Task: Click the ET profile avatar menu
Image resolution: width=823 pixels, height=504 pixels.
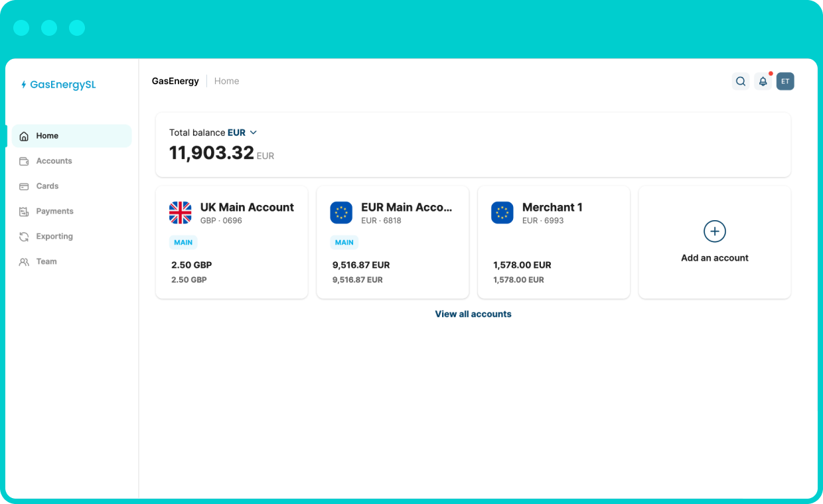Action: [785, 81]
